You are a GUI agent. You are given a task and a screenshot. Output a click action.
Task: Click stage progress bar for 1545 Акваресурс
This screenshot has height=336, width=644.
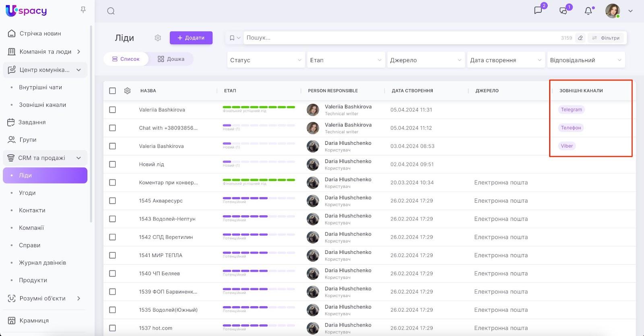point(245,198)
